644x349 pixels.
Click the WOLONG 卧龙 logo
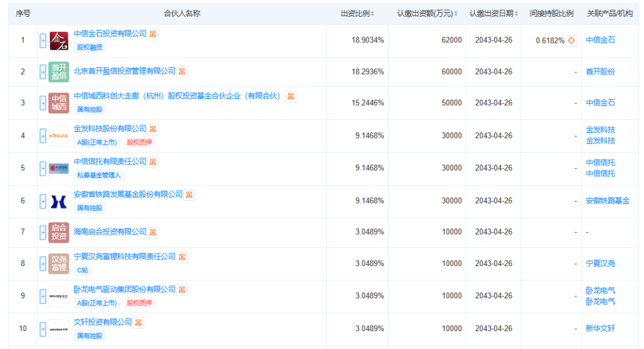pyautogui.click(x=58, y=297)
